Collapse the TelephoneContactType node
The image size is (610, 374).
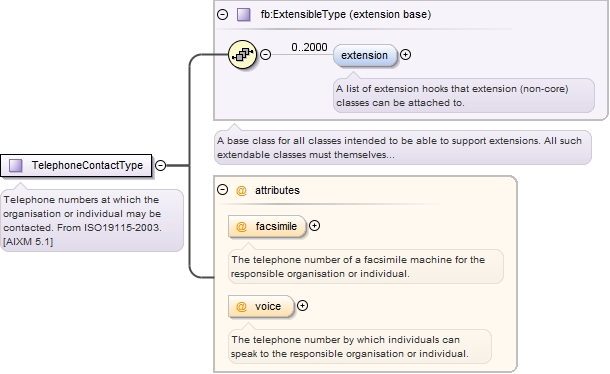coord(160,165)
